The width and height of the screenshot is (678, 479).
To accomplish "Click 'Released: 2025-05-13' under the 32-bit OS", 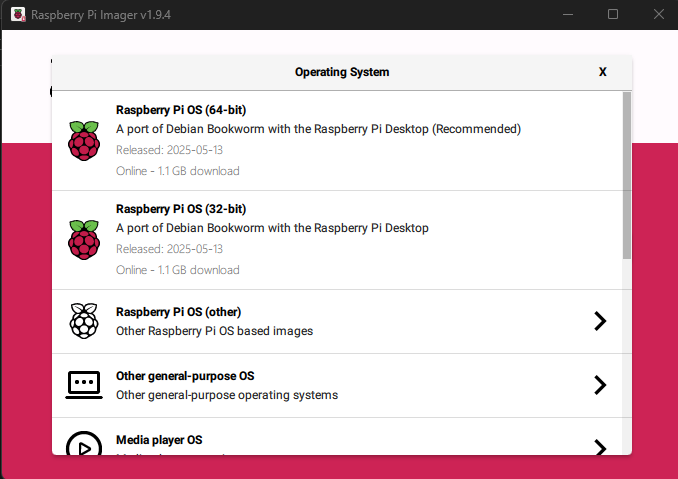I will [x=169, y=249].
